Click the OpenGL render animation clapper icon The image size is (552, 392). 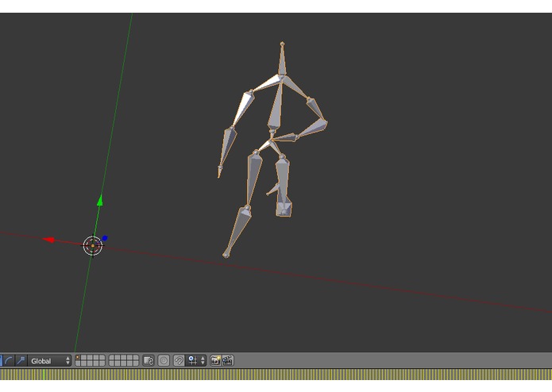[227, 361]
